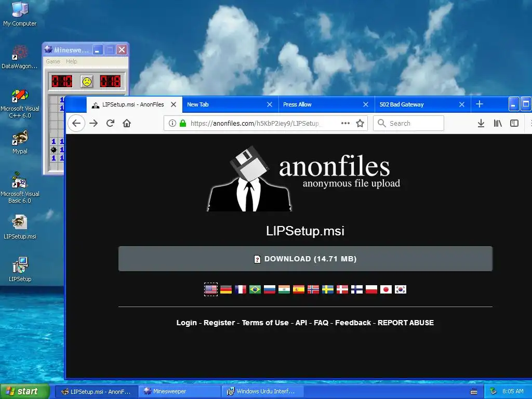Select the French flag language

click(241, 289)
